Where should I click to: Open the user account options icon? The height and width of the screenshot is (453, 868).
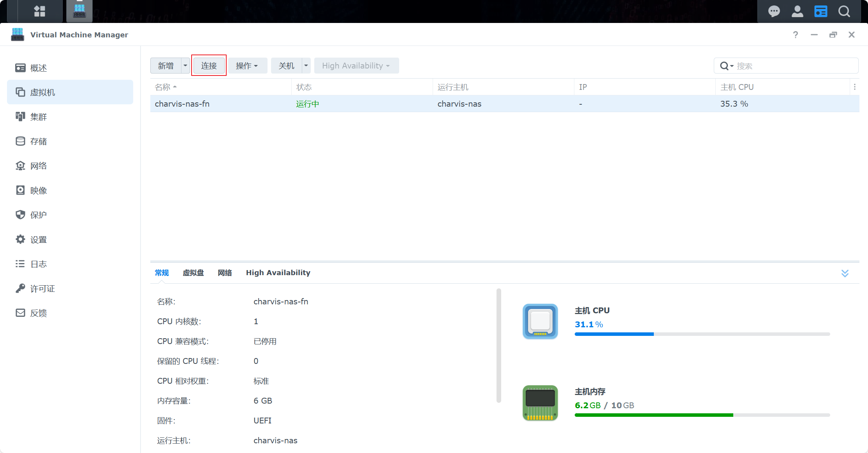click(x=797, y=11)
